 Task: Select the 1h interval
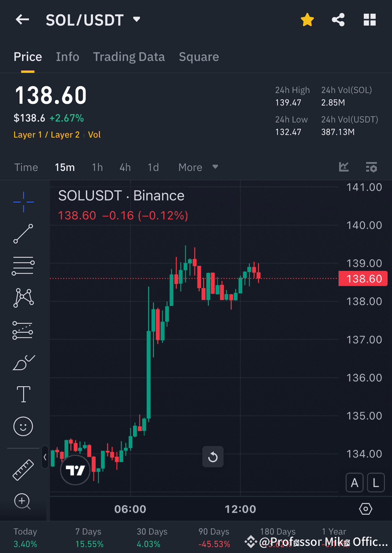click(x=97, y=167)
